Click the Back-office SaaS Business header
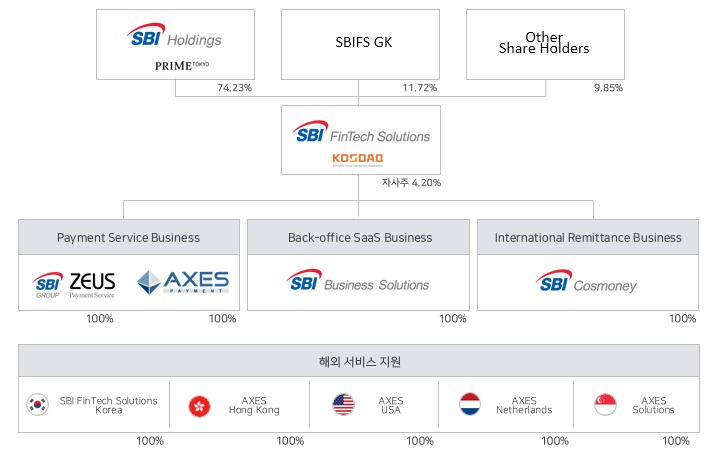709x453 pixels. (x=359, y=237)
